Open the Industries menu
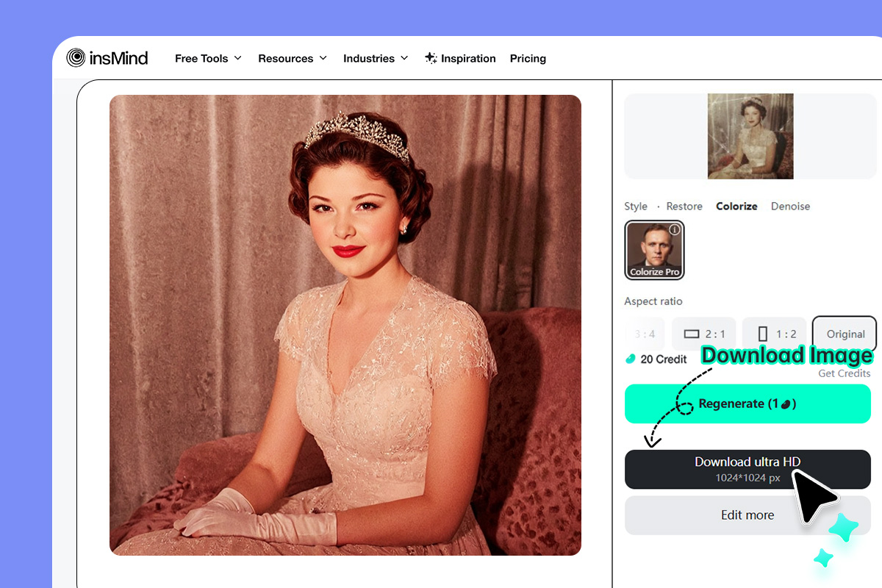 pyautogui.click(x=376, y=59)
